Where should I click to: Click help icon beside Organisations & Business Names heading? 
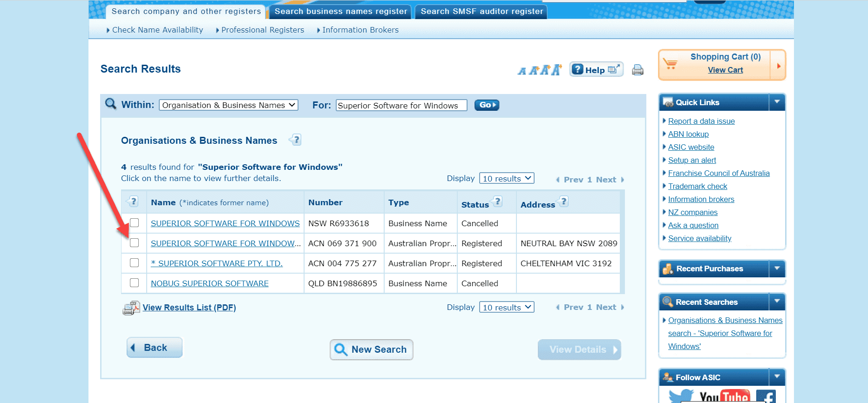click(296, 140)
